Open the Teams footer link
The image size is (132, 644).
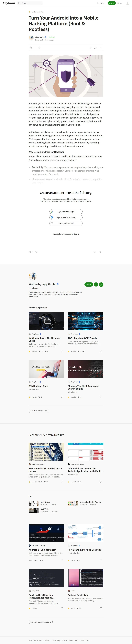tap(88, 640)
